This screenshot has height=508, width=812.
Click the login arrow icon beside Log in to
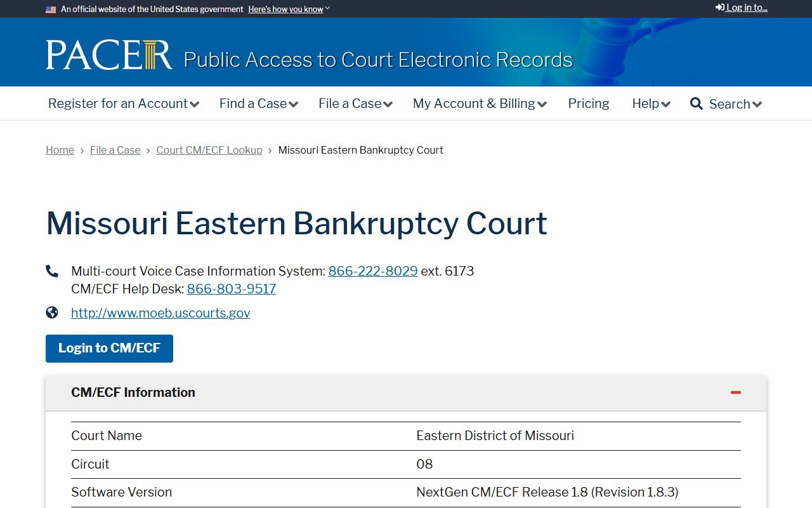coord(720,8)
